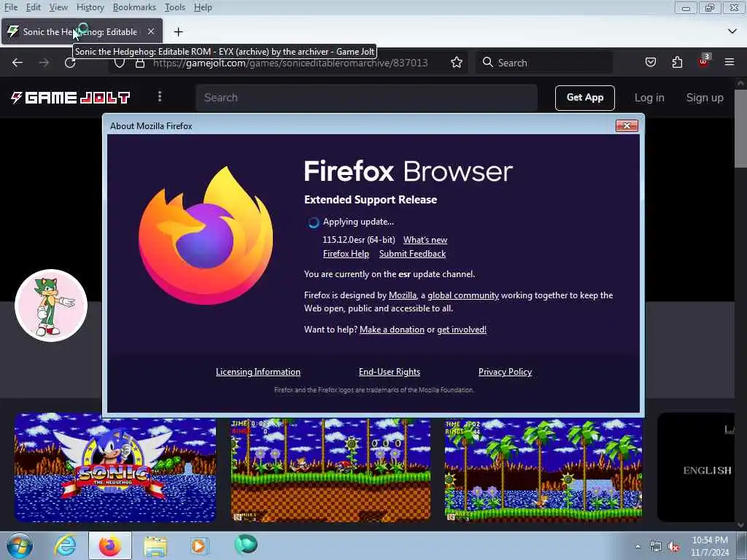Open the ENGLISH language screenshot thumbnail
Viewport: 747px width, 560px height.
tap(696, 467)
